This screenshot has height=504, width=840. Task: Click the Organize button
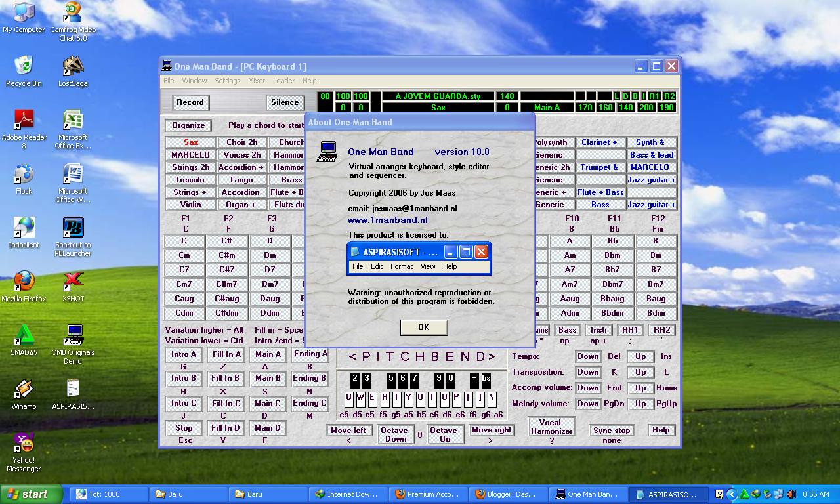click(x=188, y=125)
